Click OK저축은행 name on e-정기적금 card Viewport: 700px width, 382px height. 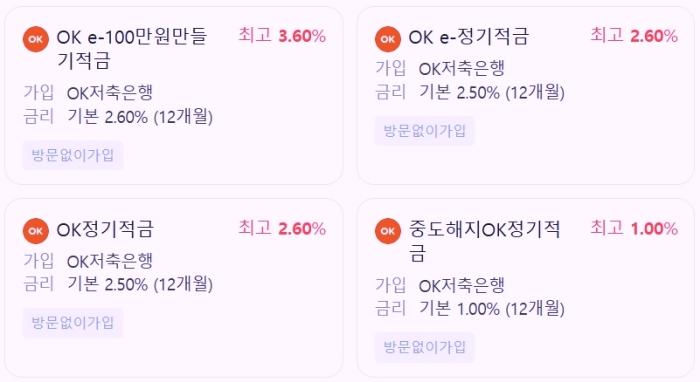[x=462, y=69]
